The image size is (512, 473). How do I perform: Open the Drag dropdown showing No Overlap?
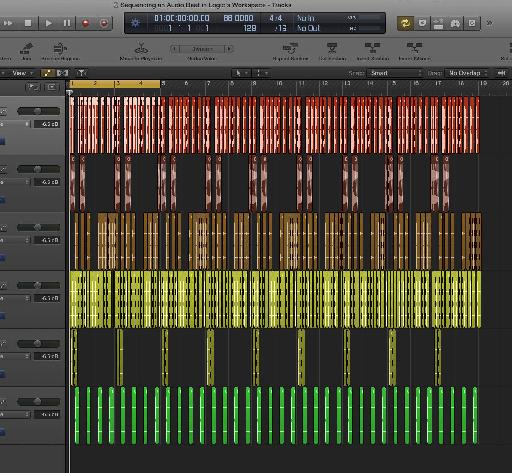click(x=467, y=73)
